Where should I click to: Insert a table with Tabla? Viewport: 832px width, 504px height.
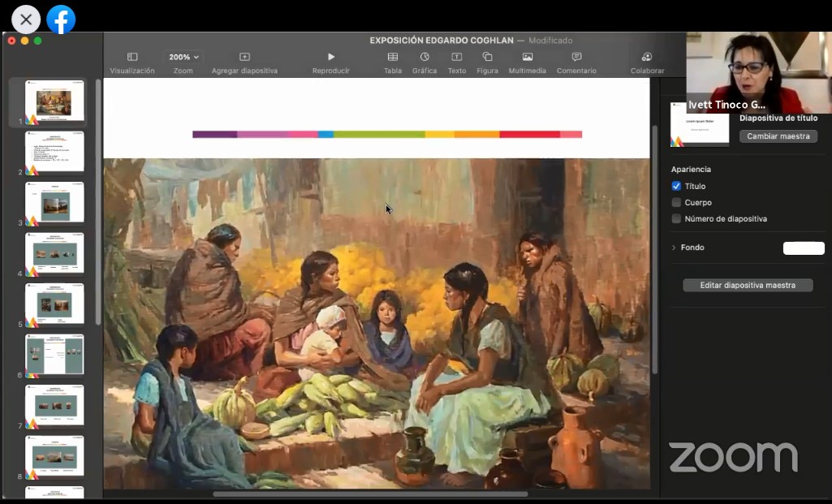[x=393, y=62]
